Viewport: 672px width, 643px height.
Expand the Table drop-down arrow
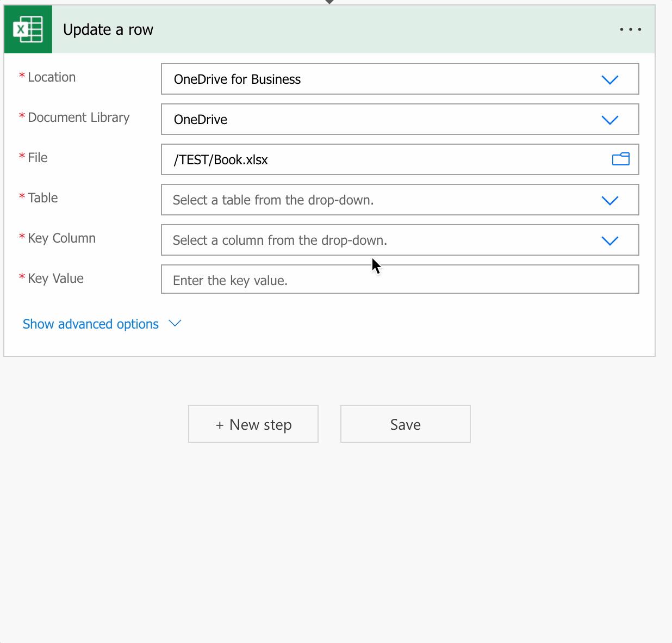click(x=609, y=200)
